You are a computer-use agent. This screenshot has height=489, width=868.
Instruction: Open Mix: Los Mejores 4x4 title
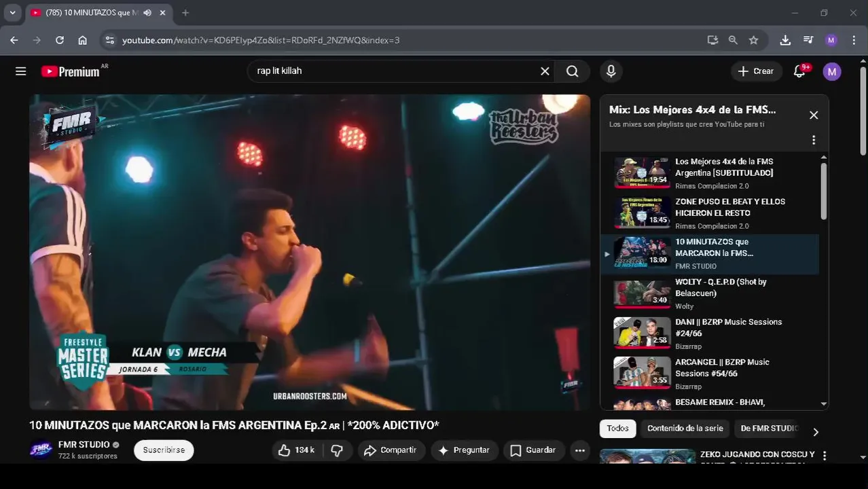point(692,109)
